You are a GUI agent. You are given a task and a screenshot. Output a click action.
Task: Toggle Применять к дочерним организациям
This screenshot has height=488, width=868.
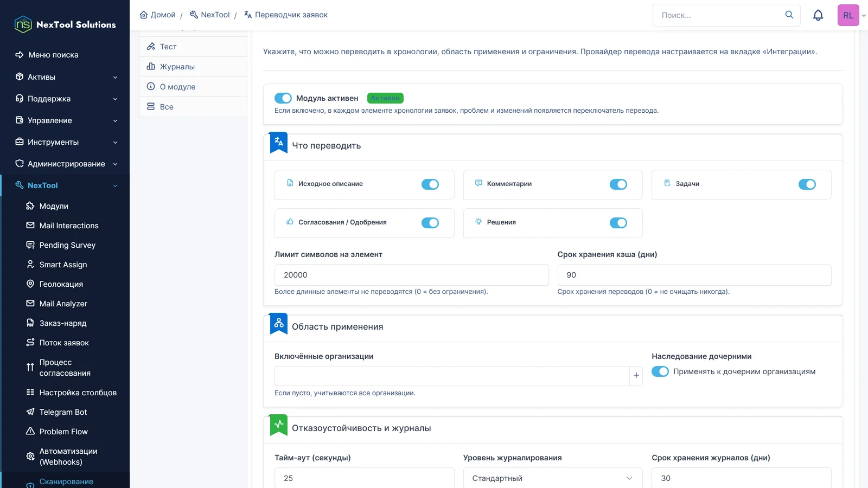[x=660, y=371]
